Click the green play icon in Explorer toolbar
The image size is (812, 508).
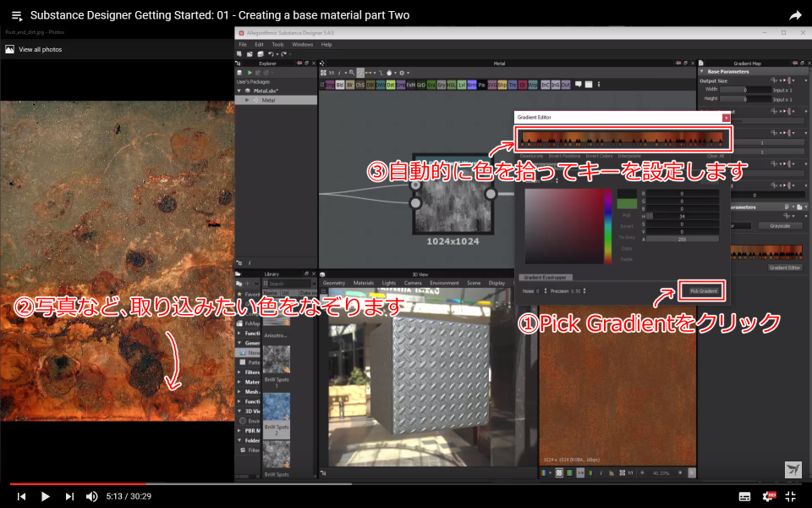pos(250,73)
